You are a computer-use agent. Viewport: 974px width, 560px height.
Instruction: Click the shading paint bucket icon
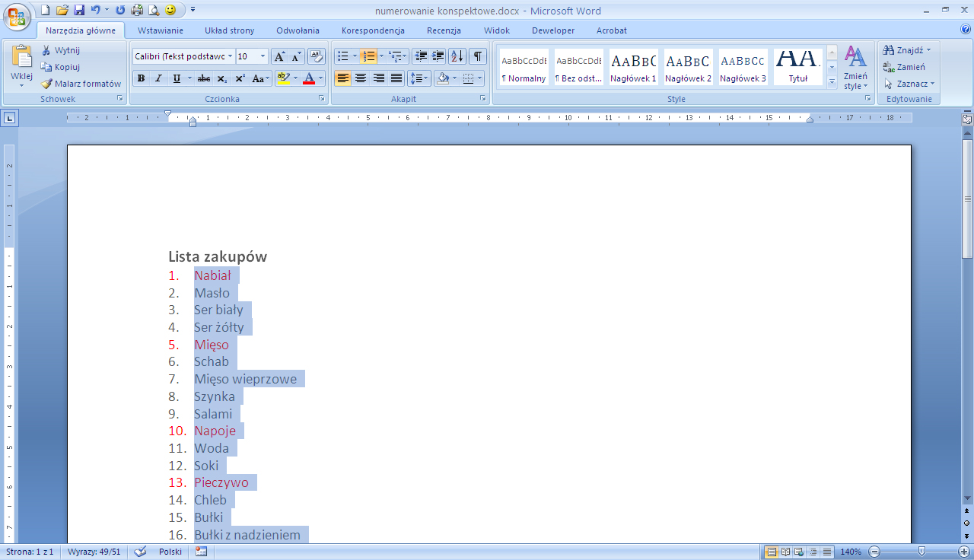(443, 78)
